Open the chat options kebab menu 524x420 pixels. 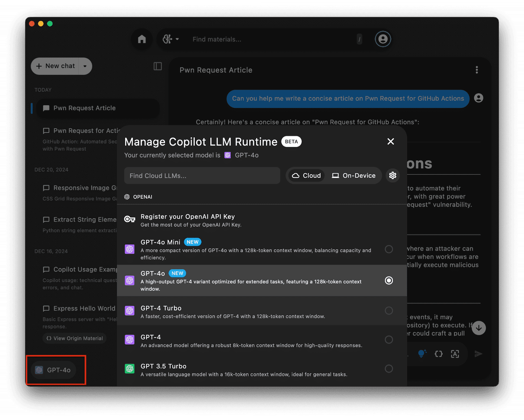477,70
